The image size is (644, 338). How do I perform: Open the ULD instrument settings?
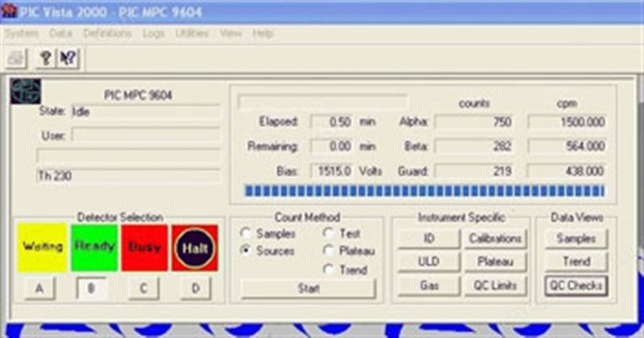[429, 262]
